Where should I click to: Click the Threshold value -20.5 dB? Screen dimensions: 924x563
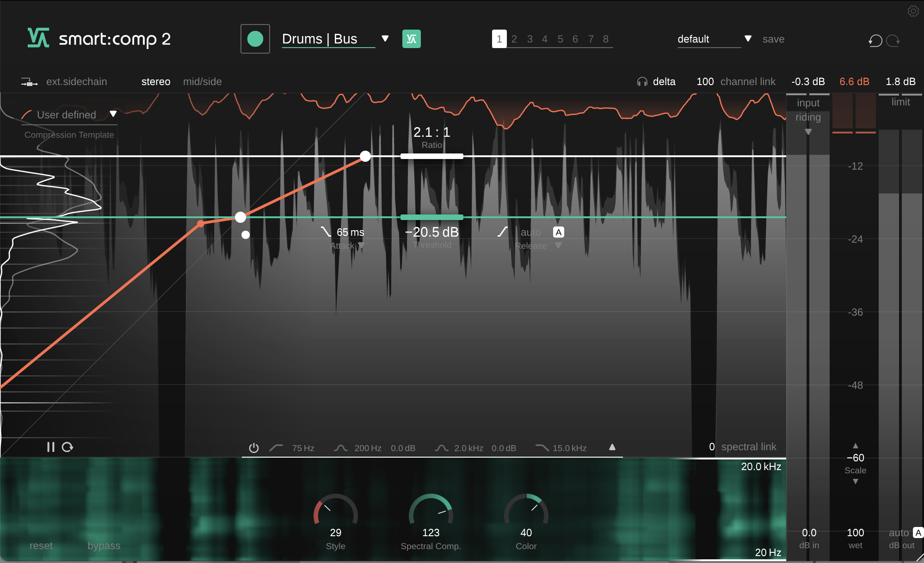431,232
